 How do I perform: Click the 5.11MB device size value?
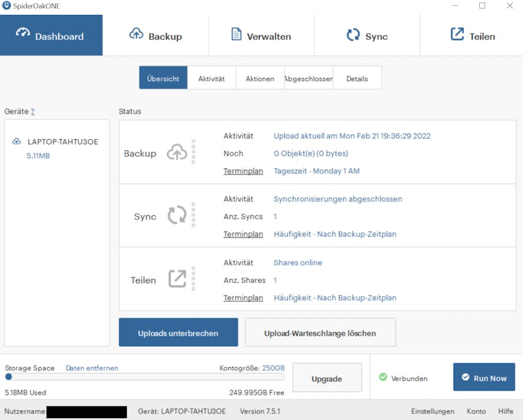(38, 155)
